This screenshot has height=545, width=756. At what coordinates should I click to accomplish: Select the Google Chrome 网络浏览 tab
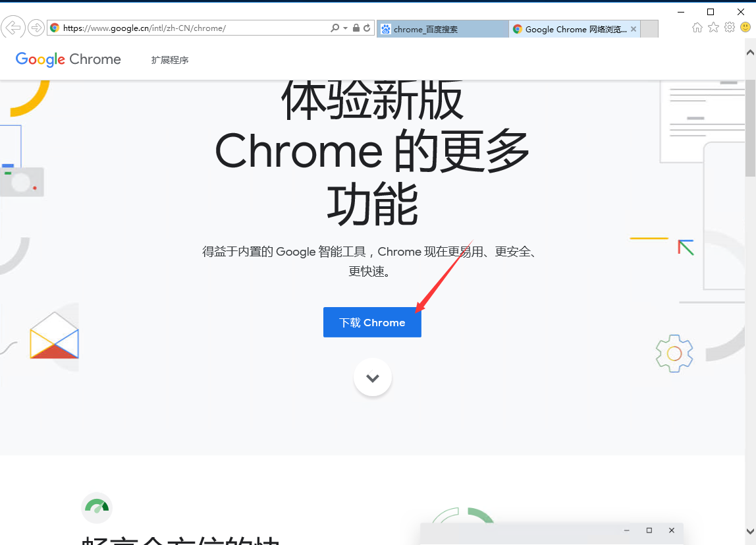click(x=575, y=29)
